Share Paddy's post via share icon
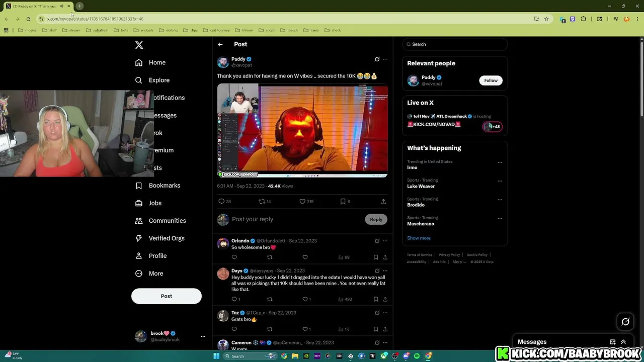644x362 pixels. 383,202
